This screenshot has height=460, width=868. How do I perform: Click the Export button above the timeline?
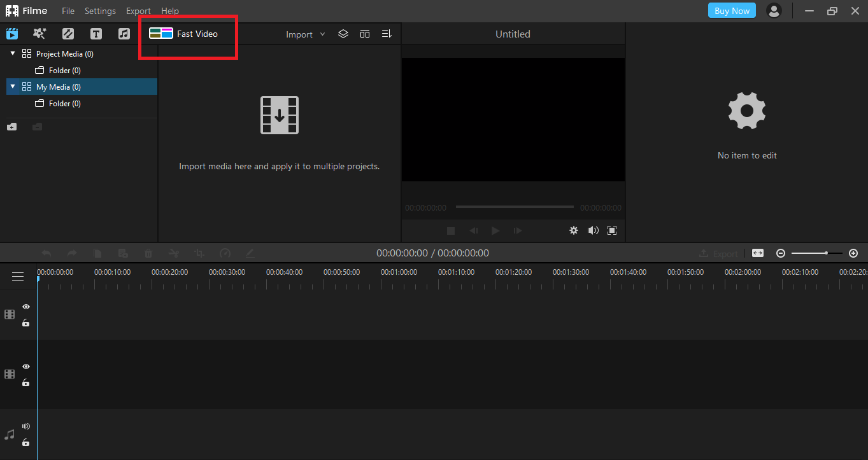pyautogui.click(x=718, y=253)
